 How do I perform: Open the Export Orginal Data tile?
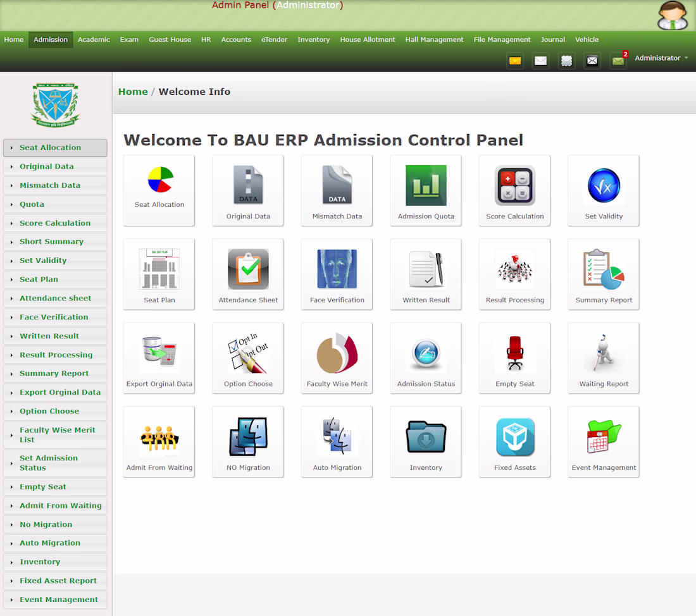point(159,358)
